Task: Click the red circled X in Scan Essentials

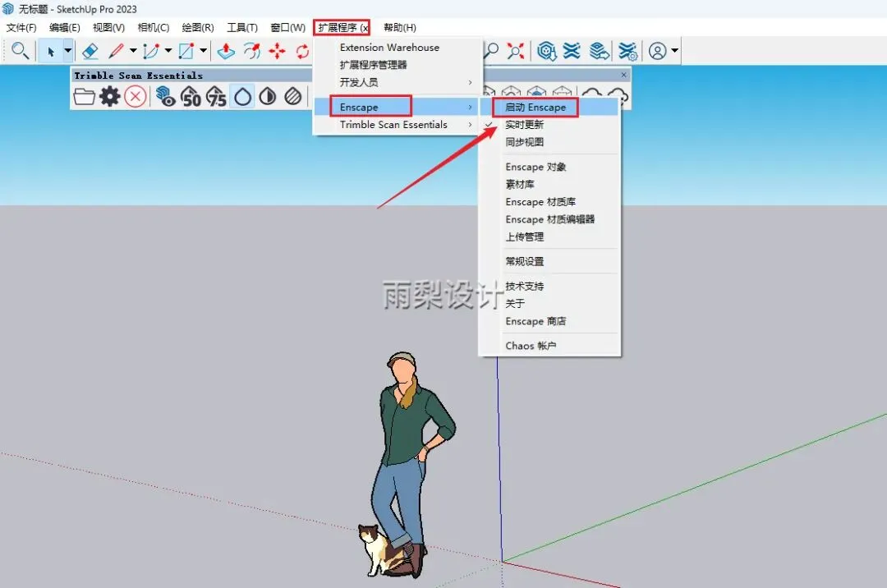Action: [x=136, y=97]
